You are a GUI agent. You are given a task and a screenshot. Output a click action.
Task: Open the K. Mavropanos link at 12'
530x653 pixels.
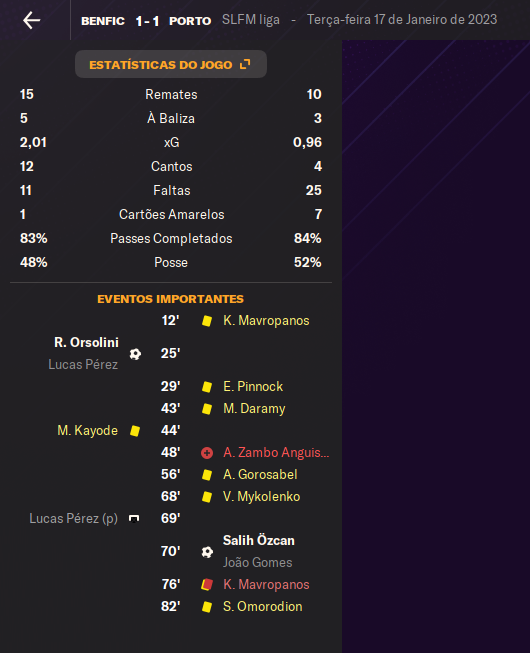point(266,321)
